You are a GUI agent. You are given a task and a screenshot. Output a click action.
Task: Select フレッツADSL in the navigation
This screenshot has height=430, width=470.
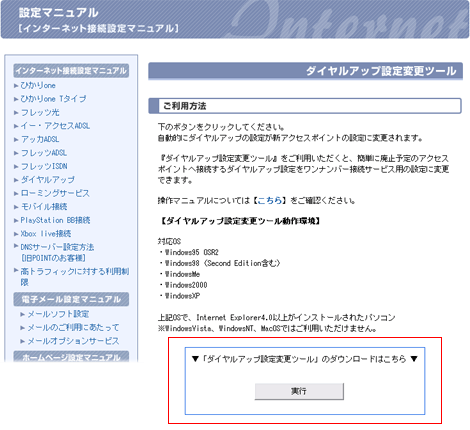44,153
